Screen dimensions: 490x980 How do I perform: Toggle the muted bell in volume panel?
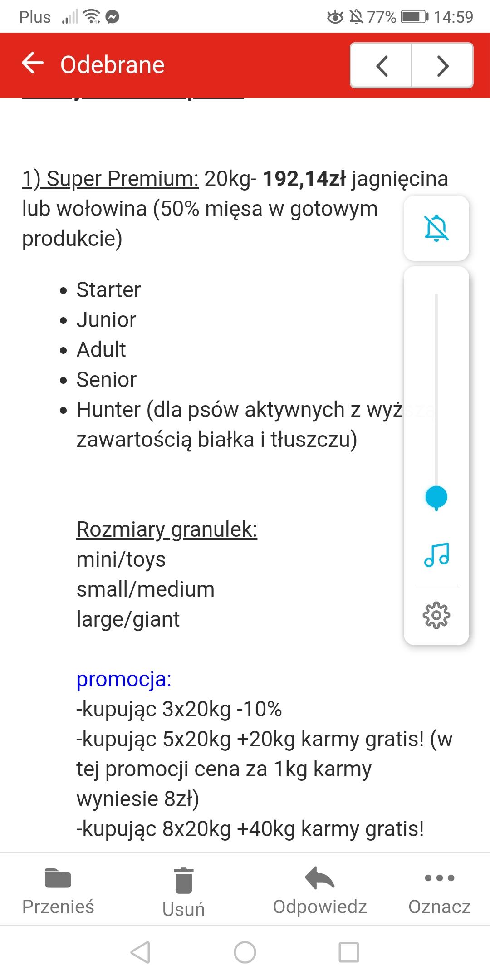(436, 228)
